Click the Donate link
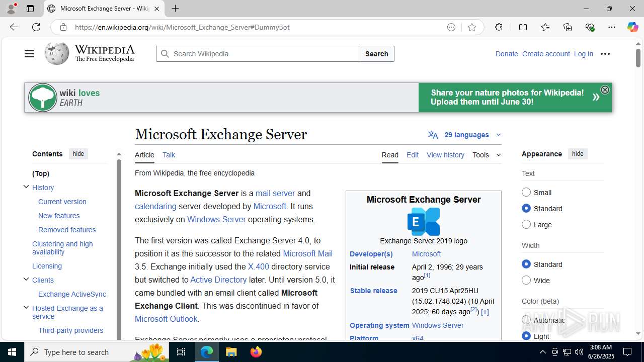The height and width of the screenshot is (362, 644). pyautogui.click(x=507, y=54)
